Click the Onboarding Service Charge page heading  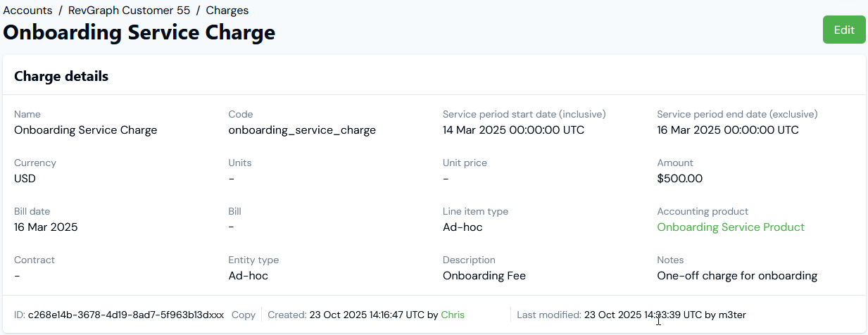point(139,32)
